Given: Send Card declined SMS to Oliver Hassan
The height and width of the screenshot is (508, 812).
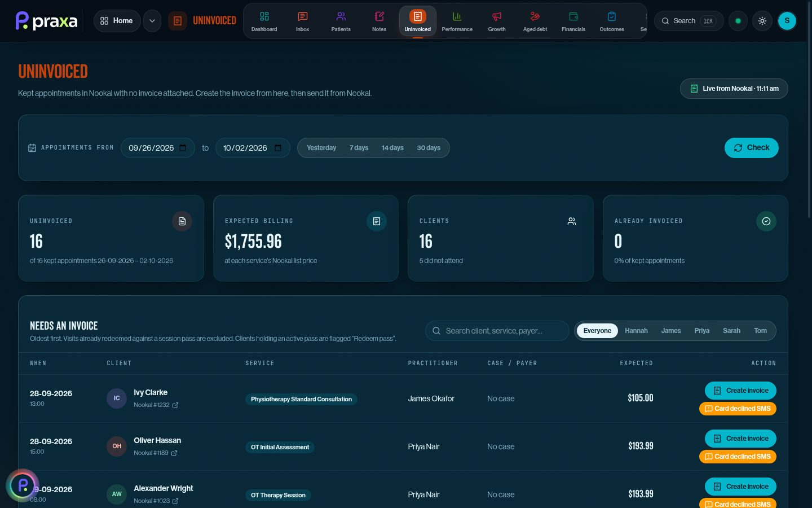Looking at the screenshot, I should tap(738, 457).
